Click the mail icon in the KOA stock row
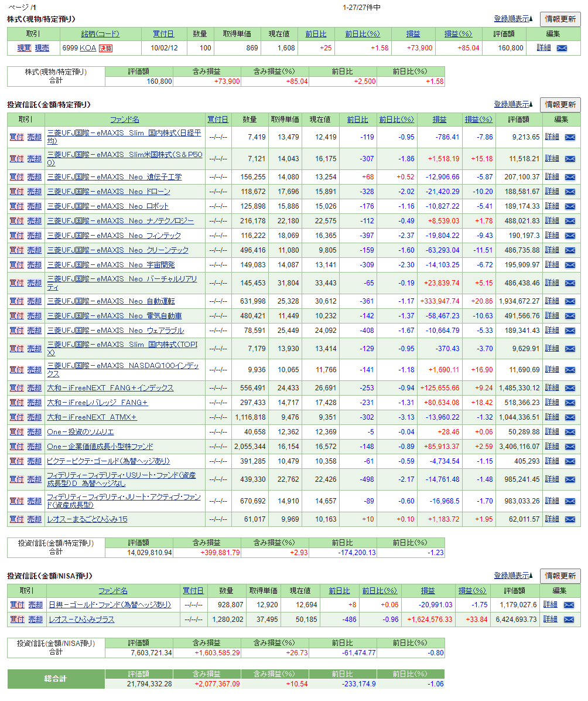588x701 pixels. tap(562, 48)
